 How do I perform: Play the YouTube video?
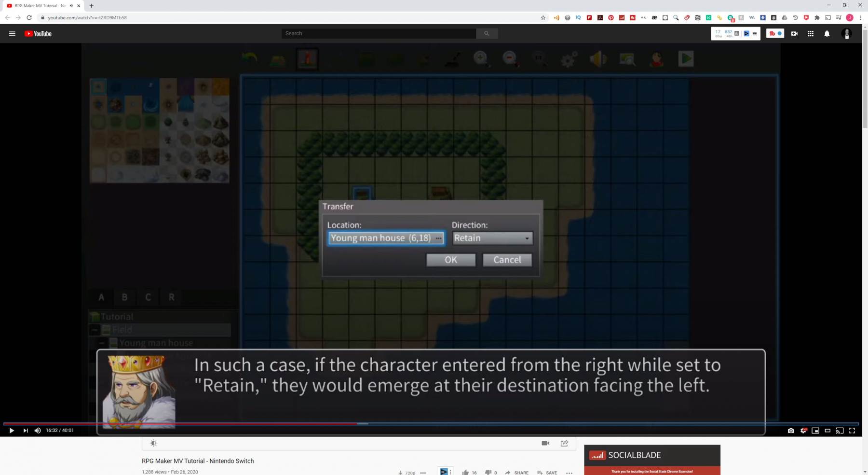(x=12, y=431)
